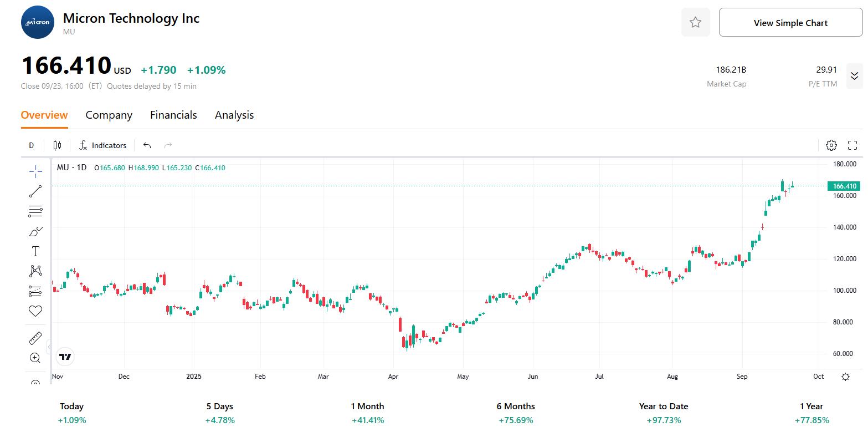Select the text annotation tool
Screen dimensions: 868x427
tap(34, 251)
